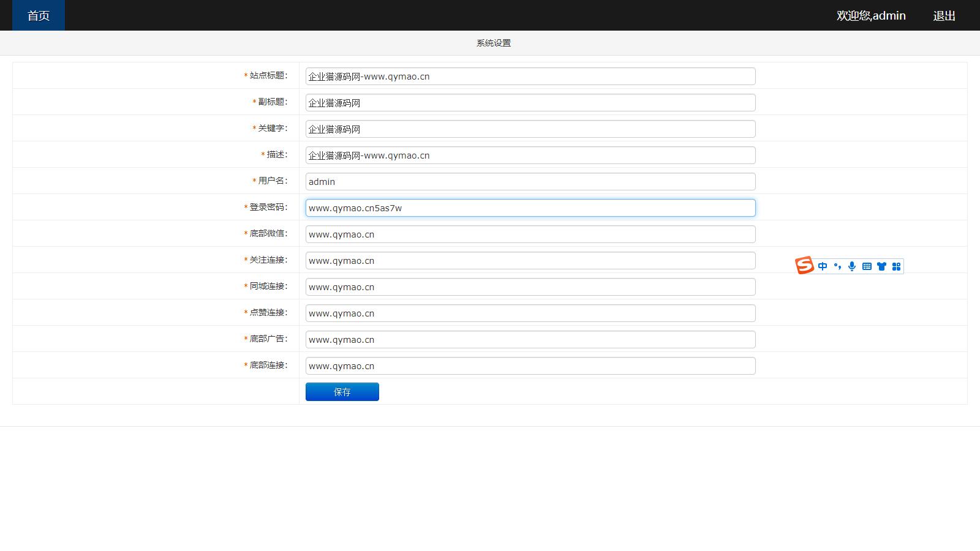Click the 退出 logout link
Viewport: 980px width, 551px height.
pos(944,16)
